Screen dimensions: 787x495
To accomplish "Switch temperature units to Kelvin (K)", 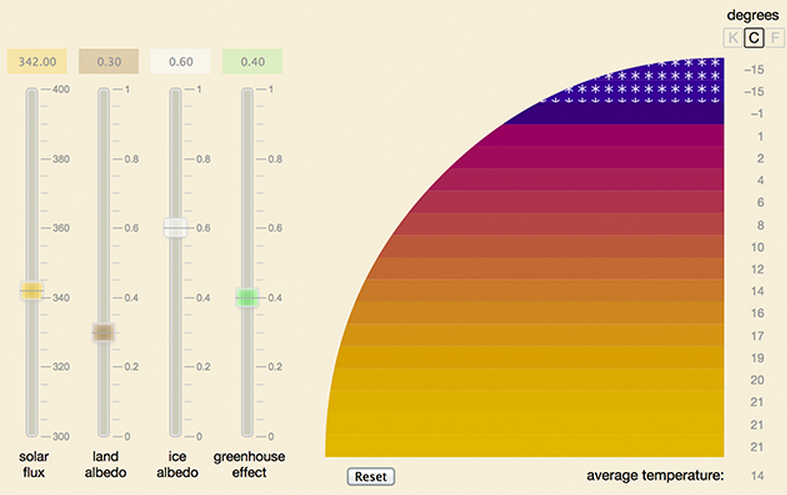I will pyautogui.click(x=733, y=38).
